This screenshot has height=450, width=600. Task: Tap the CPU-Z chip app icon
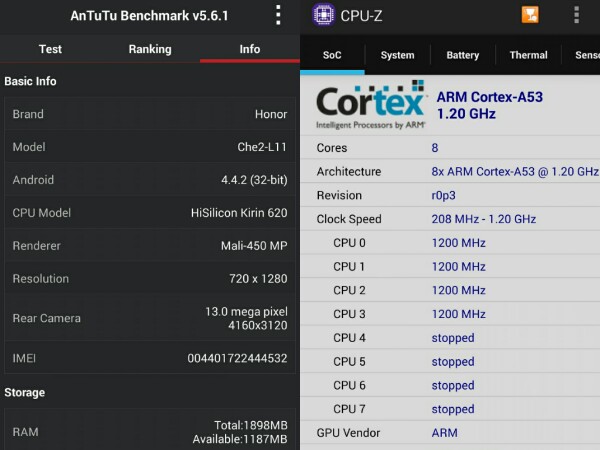323,15
